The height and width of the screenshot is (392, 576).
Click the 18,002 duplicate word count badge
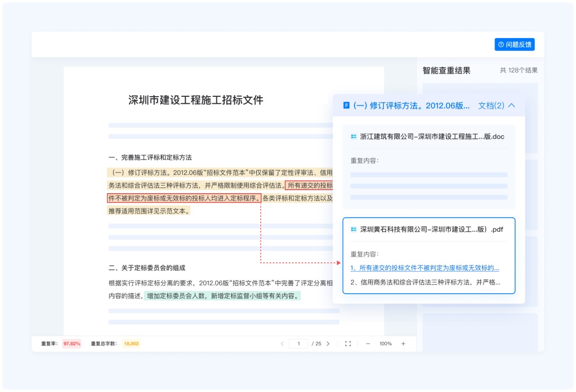pos(131,344)
